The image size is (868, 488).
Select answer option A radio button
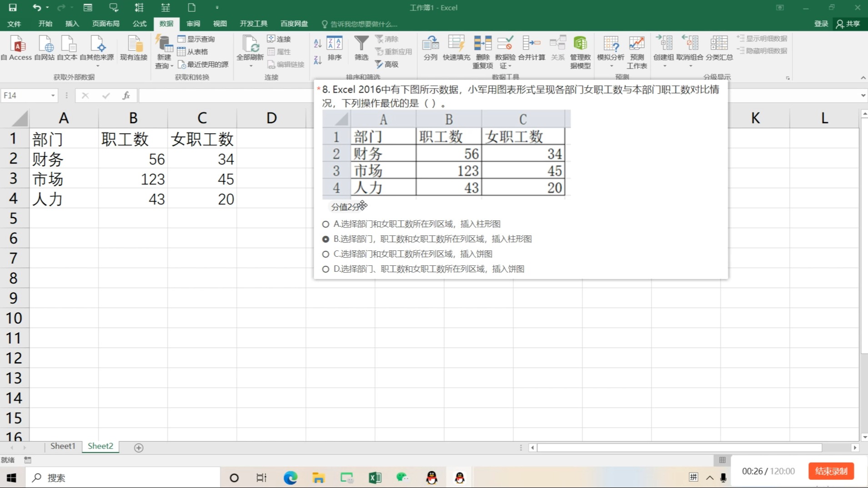coord(326,224)
